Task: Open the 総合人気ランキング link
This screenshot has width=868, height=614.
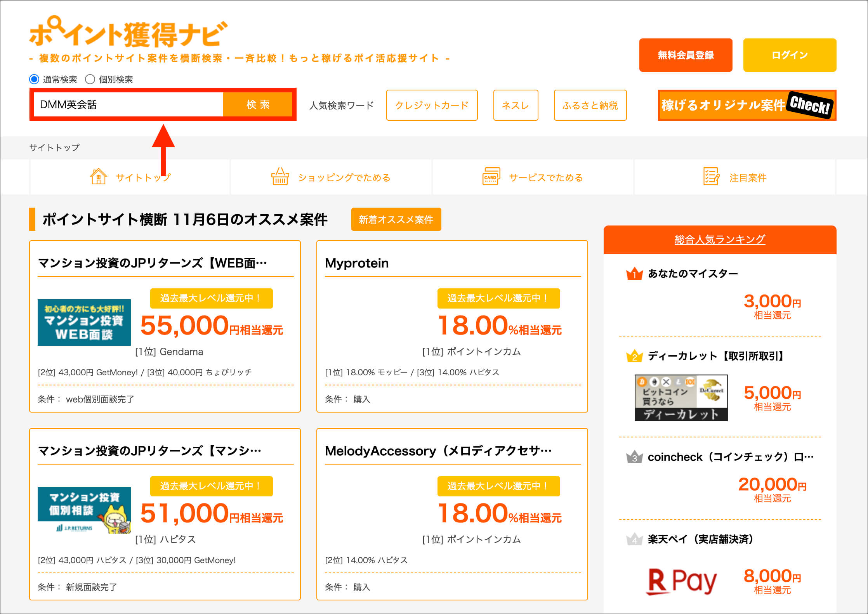Action: 720,239
